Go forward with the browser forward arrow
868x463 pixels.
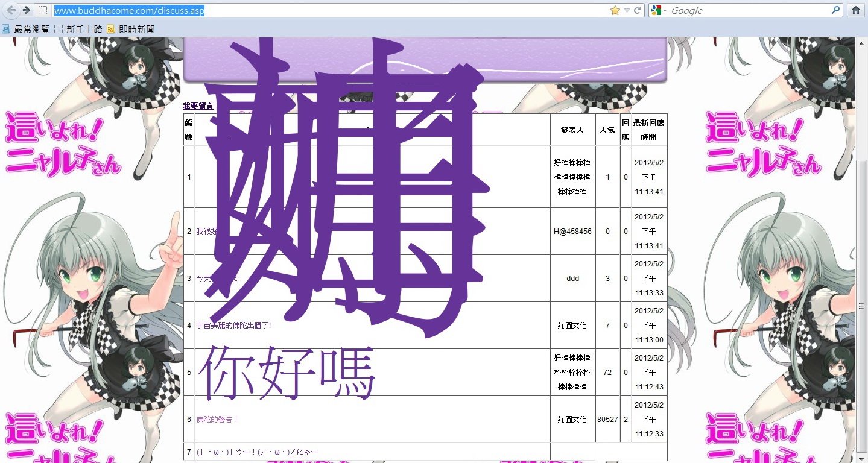click(26, 10)
